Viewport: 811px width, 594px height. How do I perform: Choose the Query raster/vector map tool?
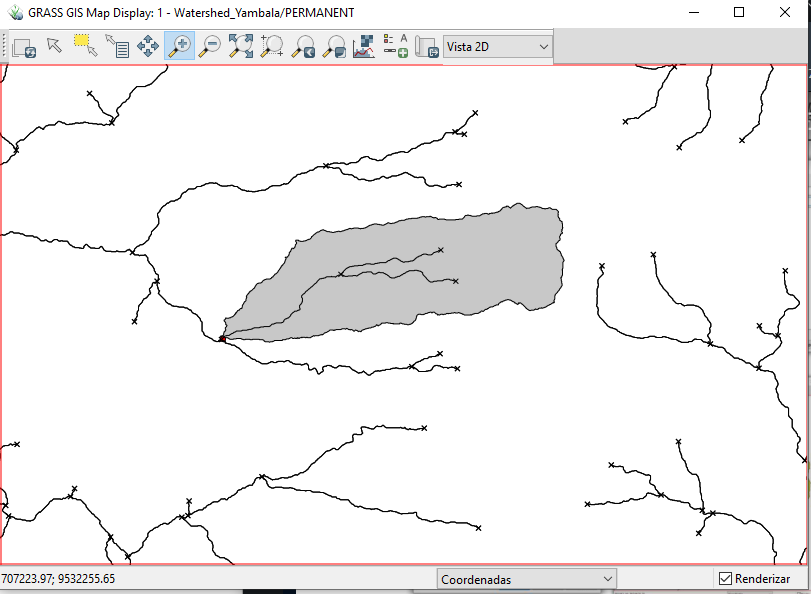pos(117,46)
